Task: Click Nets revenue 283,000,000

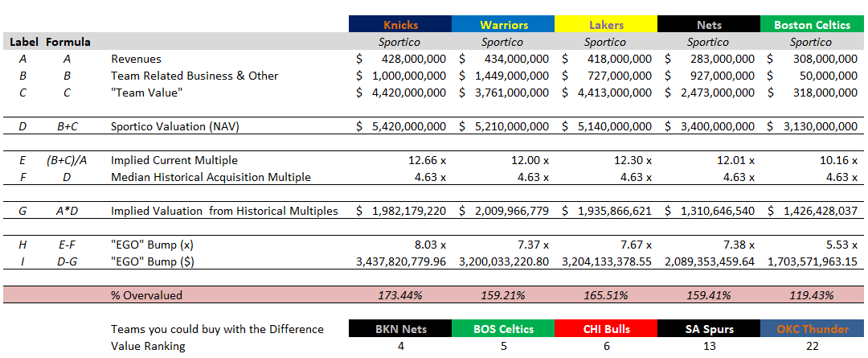Action: click(x=723, y=59)
